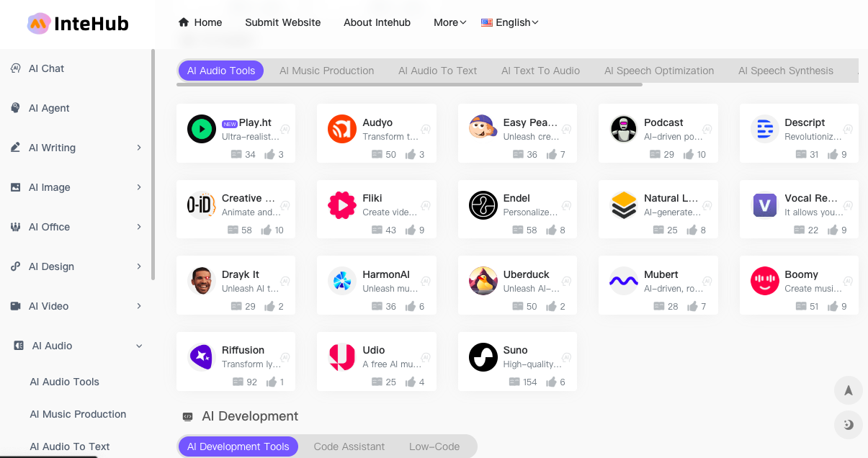The width and height of the screenshot is (868, 458).
Task: Click the Vocal Remover purple V logo
Action: 765,205
